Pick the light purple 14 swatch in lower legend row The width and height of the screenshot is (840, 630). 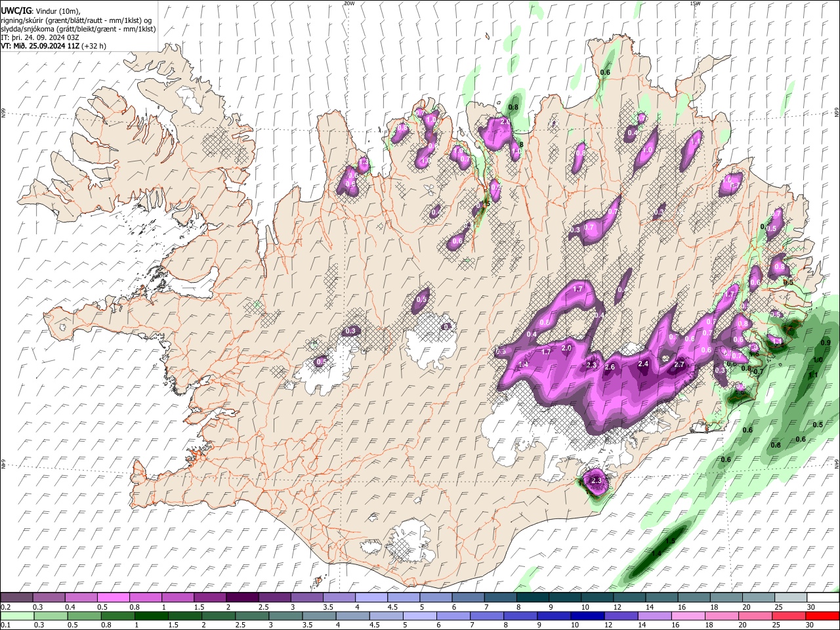click(654, 616)
